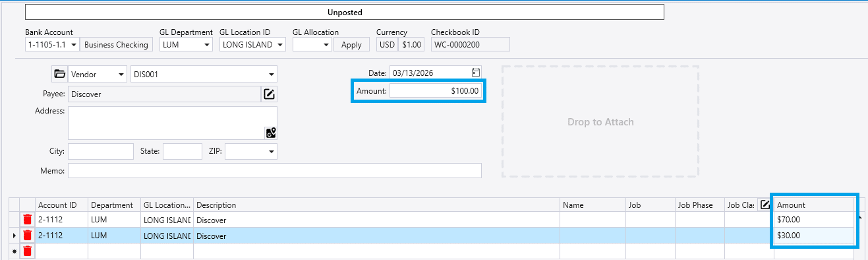Click the $1.00 exchange rate field
The image size is (868, 260).
point(412,45)
